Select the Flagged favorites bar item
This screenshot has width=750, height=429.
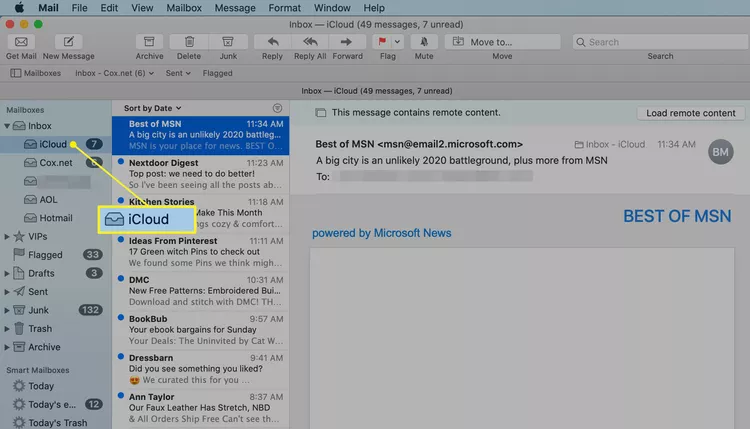217,73
